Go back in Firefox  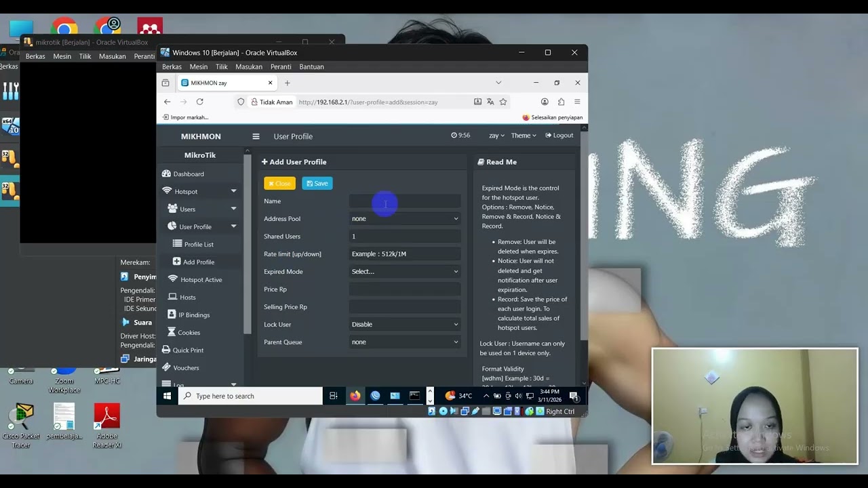click(167, 102)
